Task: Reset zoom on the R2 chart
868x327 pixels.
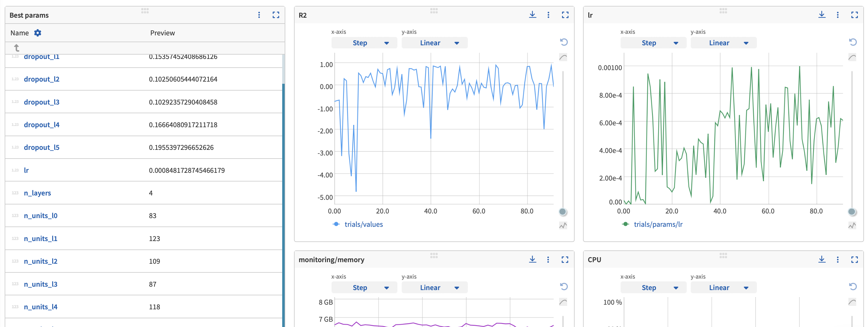Action: point(563,42)
